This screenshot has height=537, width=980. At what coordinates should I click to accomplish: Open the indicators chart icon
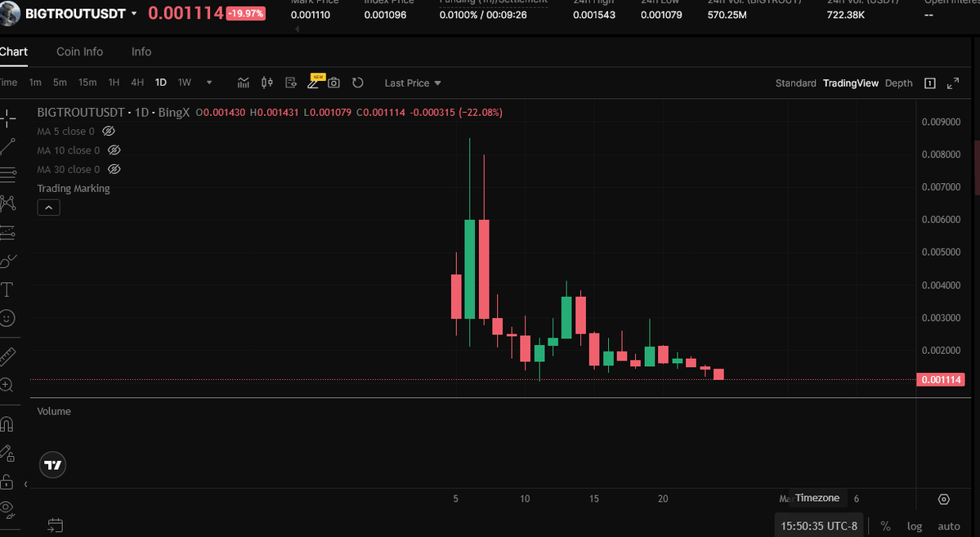point(243,83)
